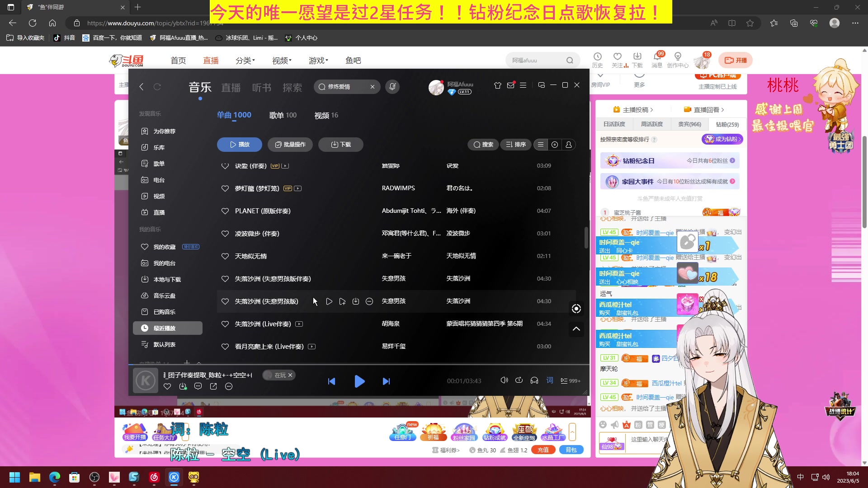Select 歌单 100 results tab
This screenshot has height=488, width=868.
tap(283, 115)
